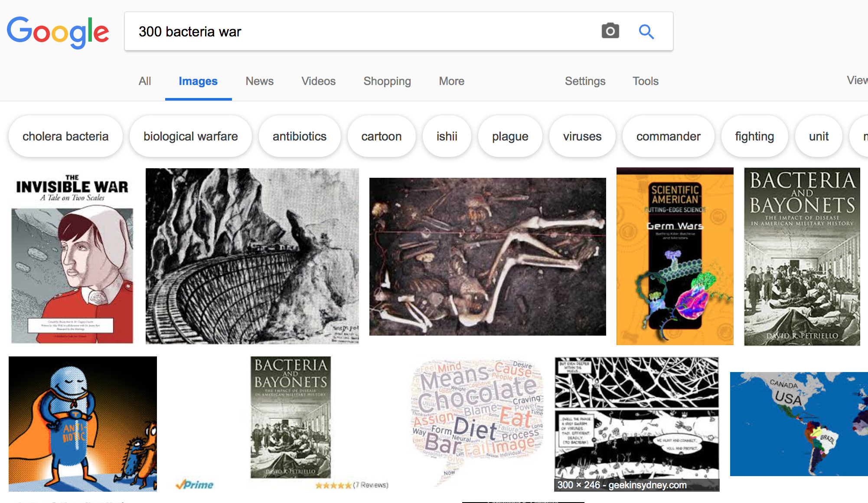Click the Google logo
Viewport: 868px width, 503px height.
tap(58, 32)
